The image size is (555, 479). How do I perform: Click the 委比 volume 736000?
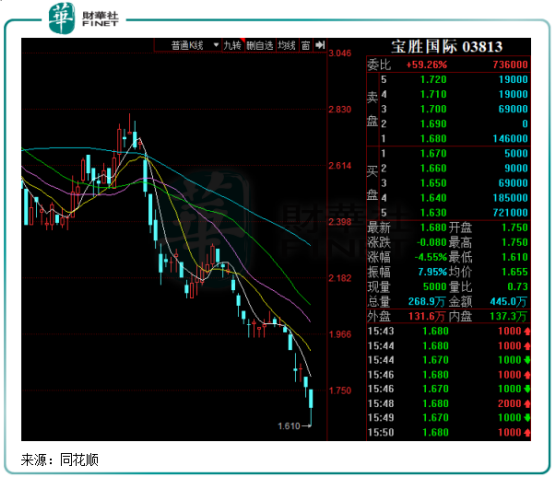point(510,65)
